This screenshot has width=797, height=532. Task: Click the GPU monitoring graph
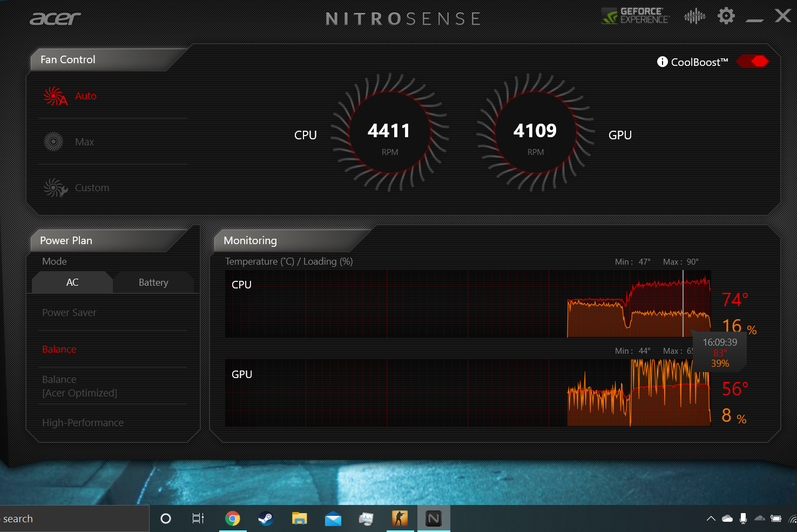coord(467,393)
